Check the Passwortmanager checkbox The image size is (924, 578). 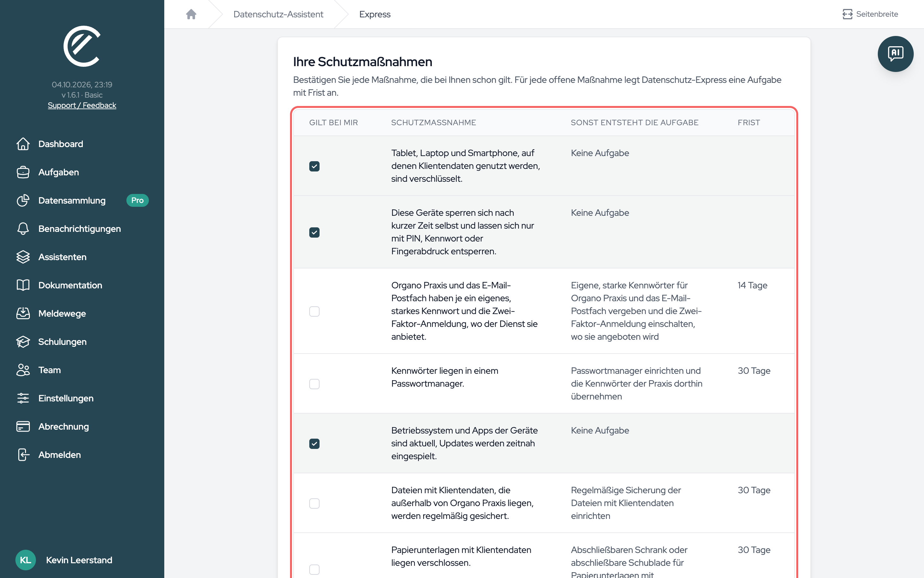pos(314,384)
